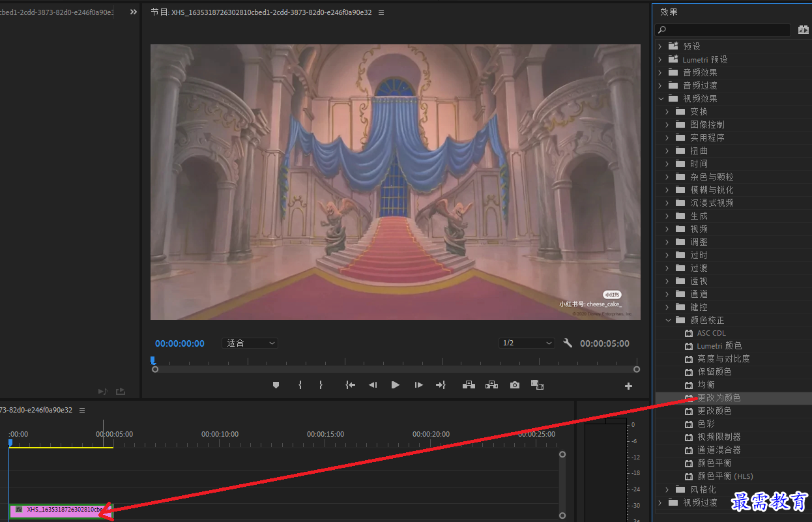Click the accelerated effects filter icon beside search
812x522 pixels.
click(x=804, y=30)
